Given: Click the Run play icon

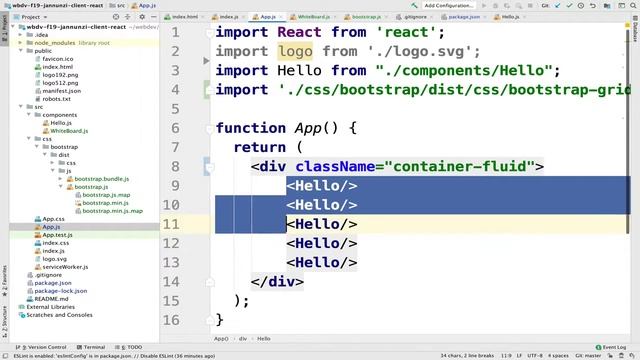Looking at the screenshot, I should tap(484, 6).
